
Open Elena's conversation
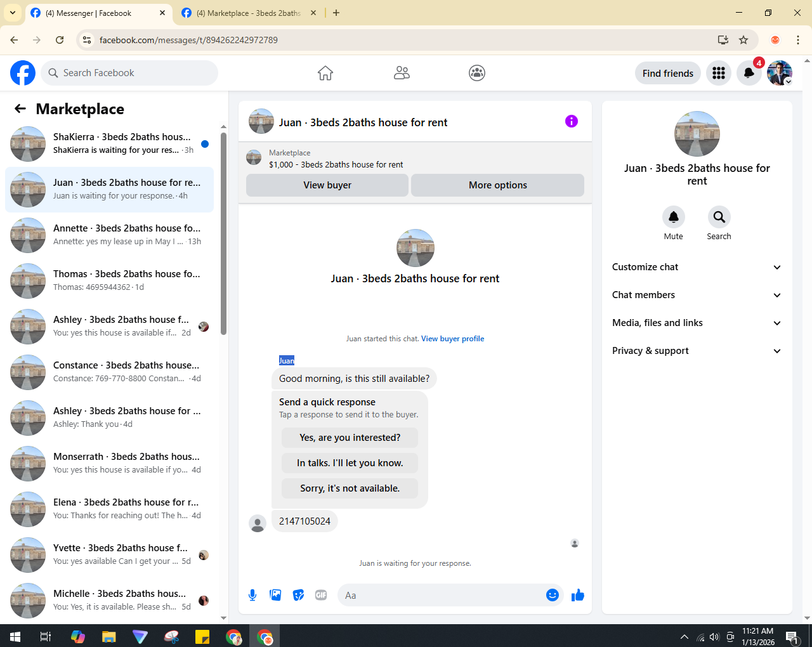[109, 509]
